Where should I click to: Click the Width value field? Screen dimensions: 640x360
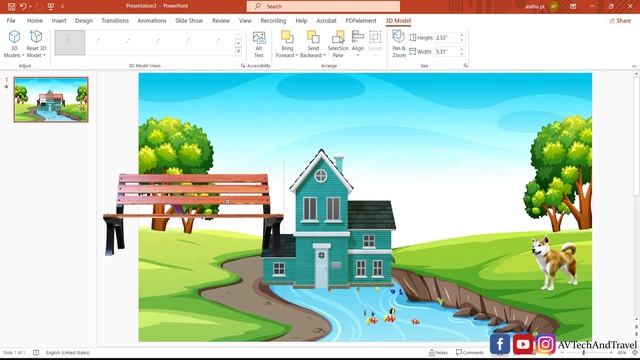click(x=447, y=52)
